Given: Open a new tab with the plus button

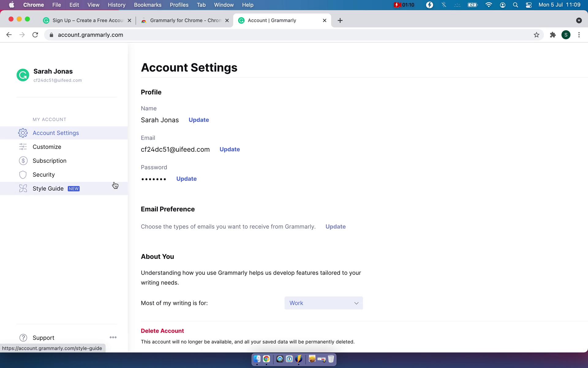Looking at the screenshot, I should tap(340, 21).
